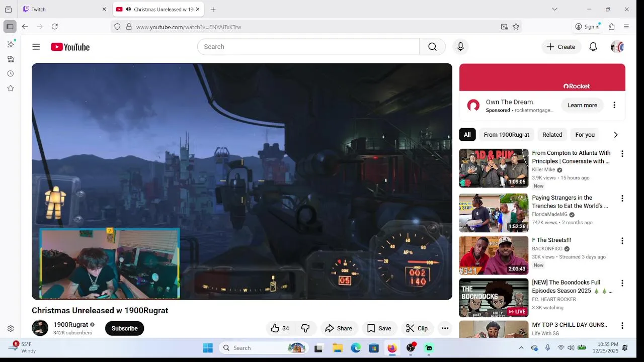Close the Twitch tab
This screenshot has height=362, width=644.
click(104, 9)
